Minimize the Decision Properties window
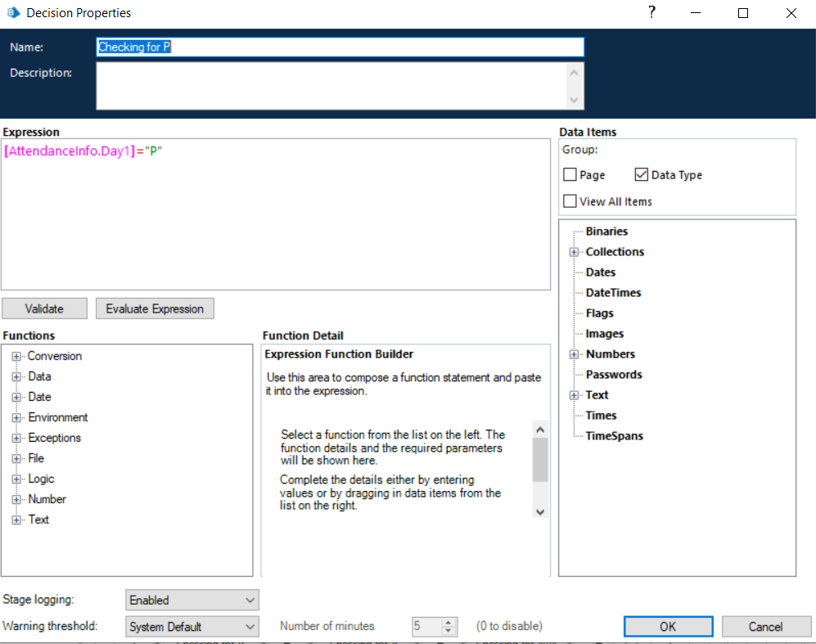816x644 pixels. coord(696,13)
